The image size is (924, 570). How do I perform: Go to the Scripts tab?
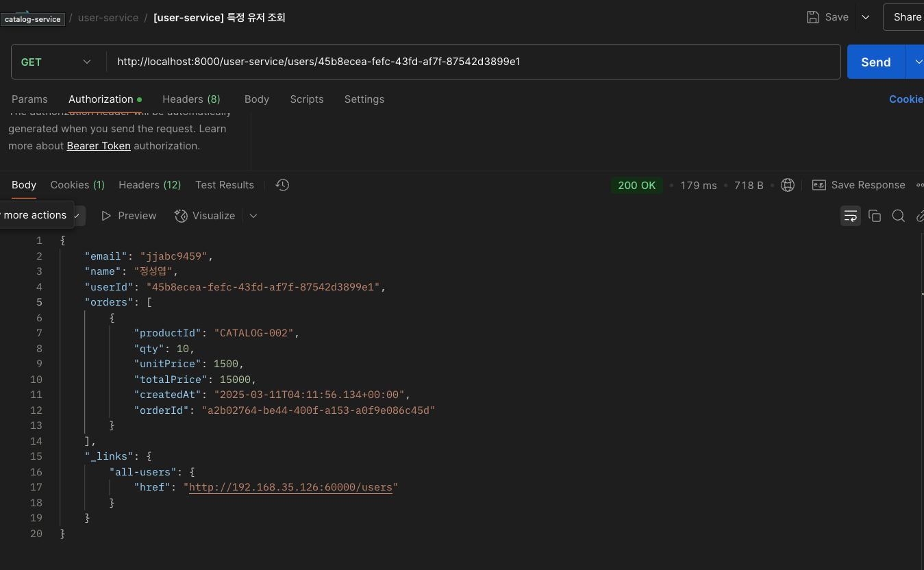(306, 99)
